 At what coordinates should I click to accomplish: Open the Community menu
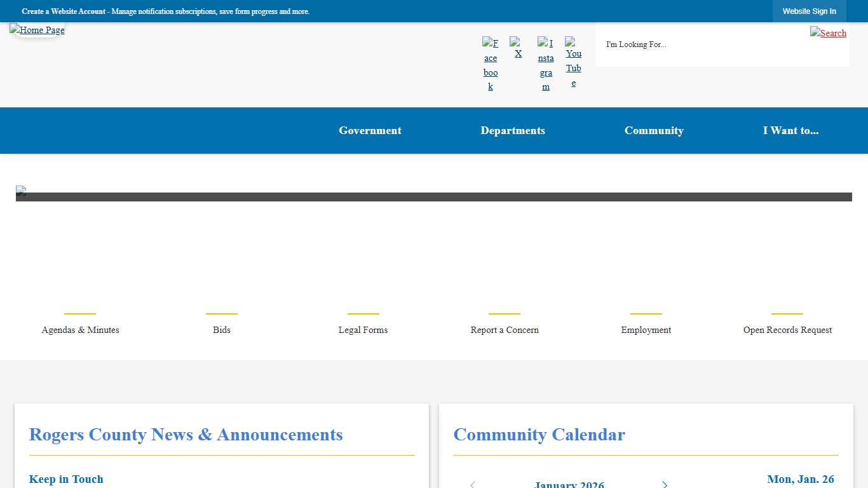click(654, 130)
